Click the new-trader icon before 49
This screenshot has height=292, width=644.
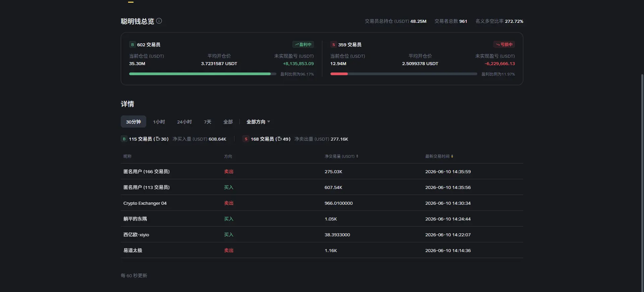[x=279, y=139]
